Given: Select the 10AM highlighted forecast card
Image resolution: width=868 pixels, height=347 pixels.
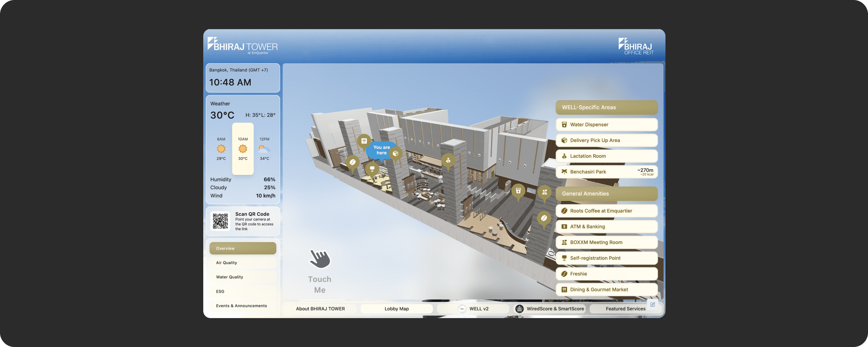Looking at the screenshot, I should (243, 149).
